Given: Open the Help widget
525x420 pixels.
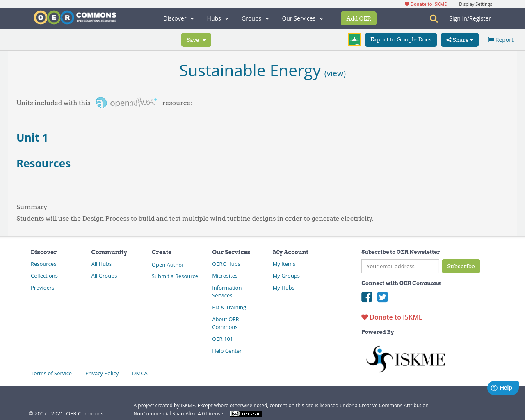Looking at the screenshot, I should tap(503, 387).
